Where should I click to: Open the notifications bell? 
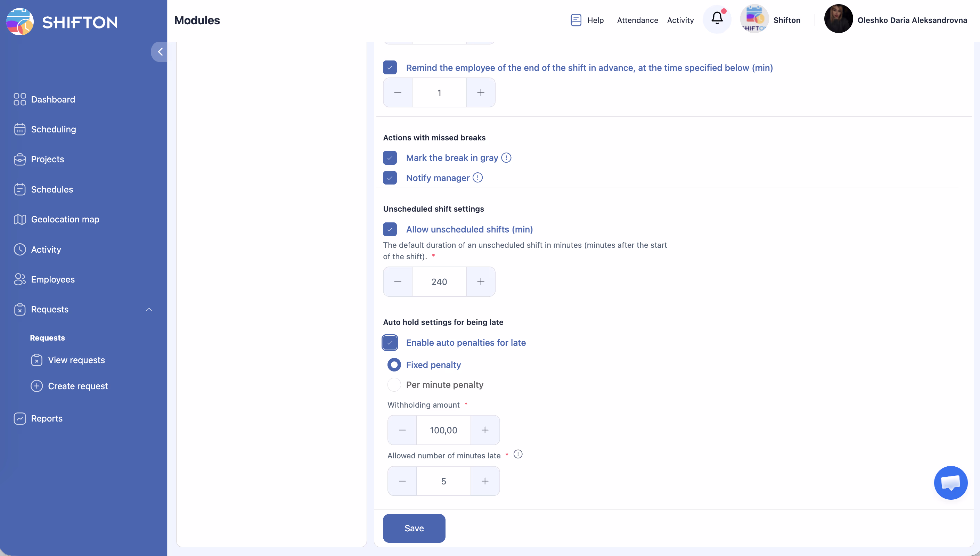pos(717,19)
